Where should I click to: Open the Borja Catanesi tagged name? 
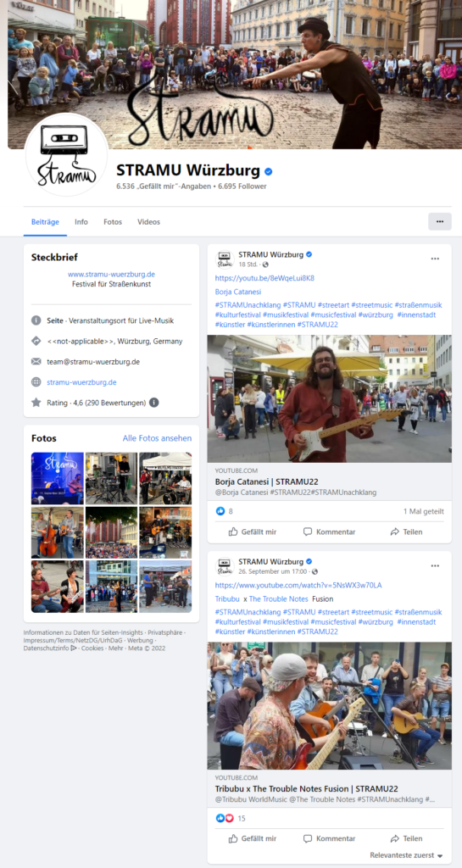click(238, 292)
